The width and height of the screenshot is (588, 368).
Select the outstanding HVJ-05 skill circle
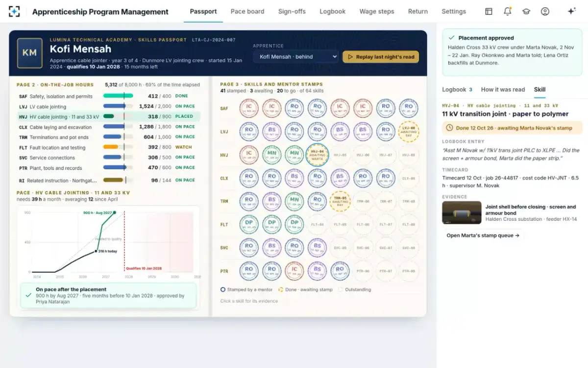pos(340,155)
